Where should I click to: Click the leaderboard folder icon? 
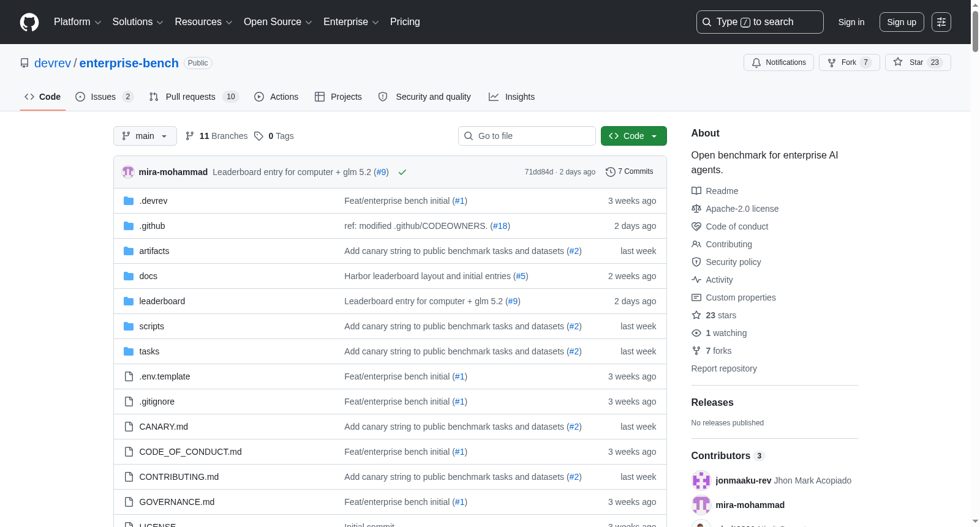pos(129,301)
